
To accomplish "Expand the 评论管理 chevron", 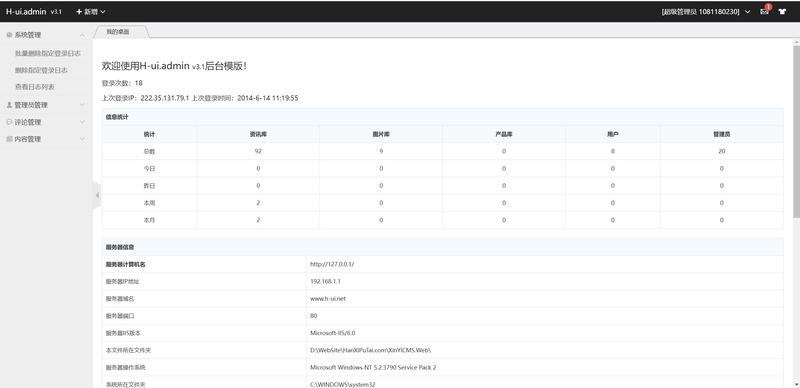I will (x=82, y=123).
